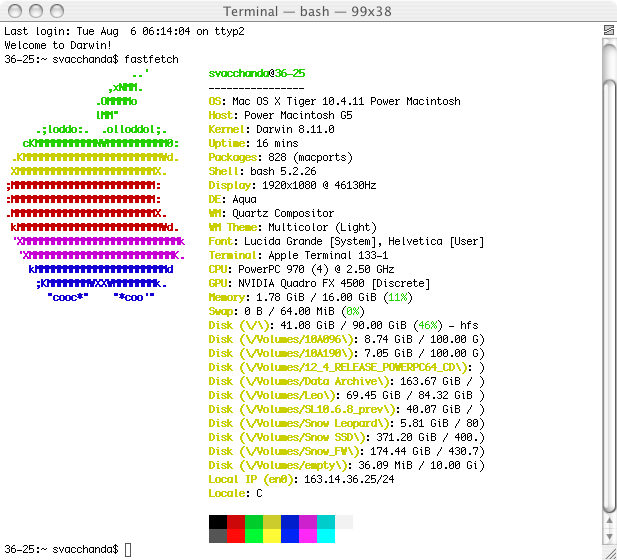Viewport: 617px width, 560px height.
Task: Click the OS line reading Mac OS X Tiger
Action: tap(334, 101)
